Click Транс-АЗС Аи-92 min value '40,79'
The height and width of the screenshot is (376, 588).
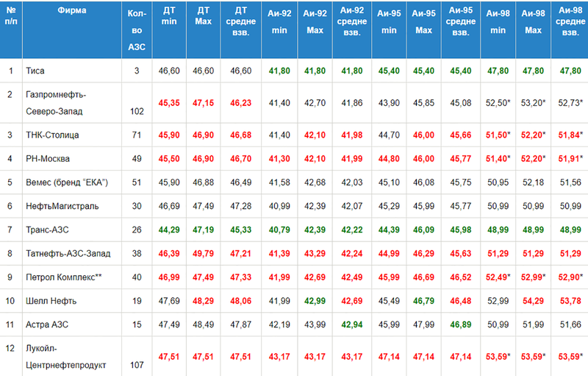[x=279, y=230]
